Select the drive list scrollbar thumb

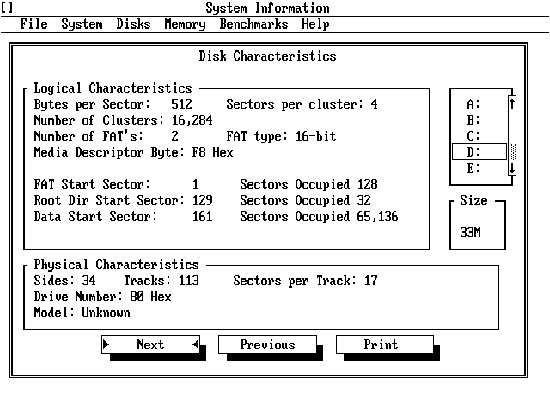point(513,152)
